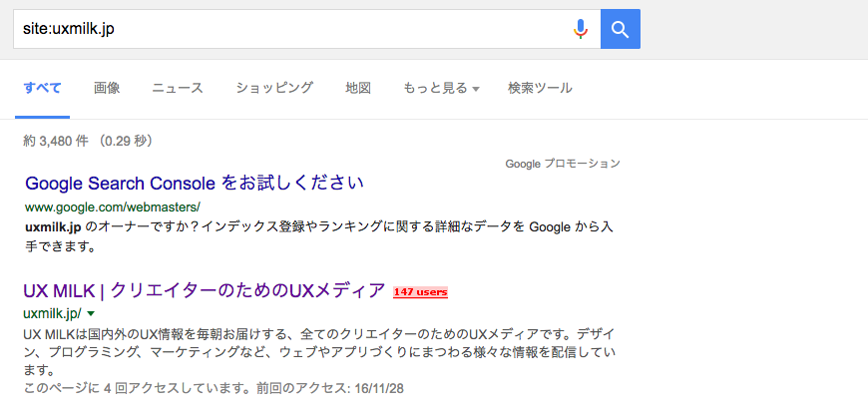This screenshot has height=413, width=868.
Task: Open 検索ツール options
Action: [x=541, y=88]
